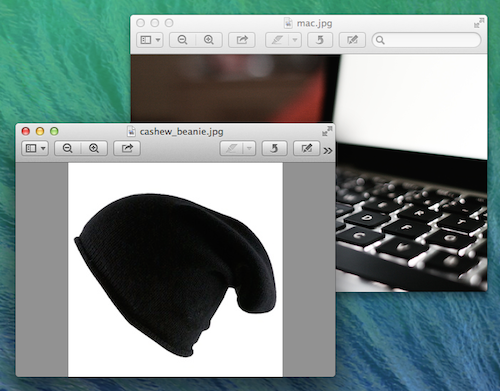Open sidebar view menu in mac.jpg window
This screenshot has height=391, width=500.
pyautogui.click(x=150, y=40)
